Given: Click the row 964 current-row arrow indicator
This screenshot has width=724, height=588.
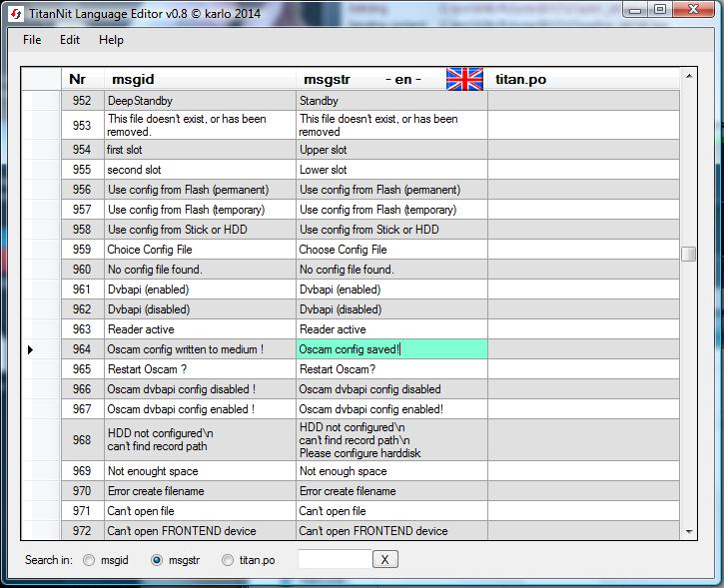Looking at the screenshot, I should [x=31, y=349].
